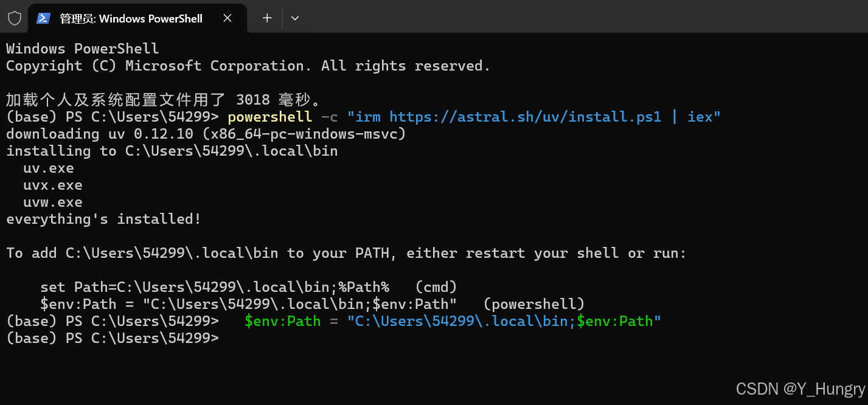
Task: Expand the new tab profile dropdown chevron
Action: click(295, 18)
